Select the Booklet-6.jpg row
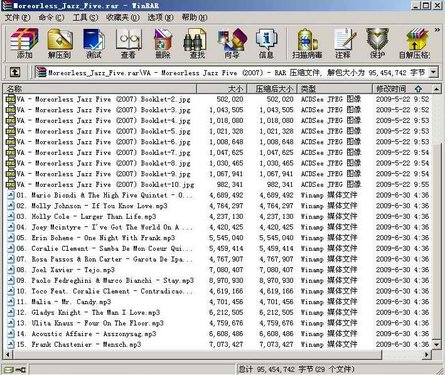Viewport: 445px width, 375px height. pyautogui.click(x=218, y=142)
